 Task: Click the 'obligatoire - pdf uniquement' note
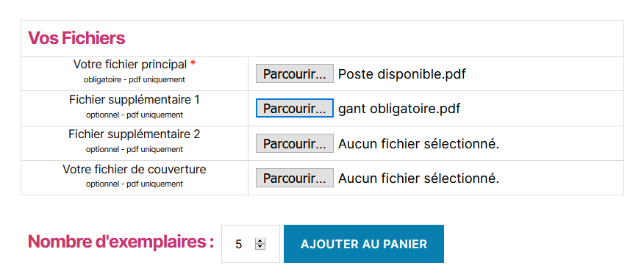click(135, 79)
